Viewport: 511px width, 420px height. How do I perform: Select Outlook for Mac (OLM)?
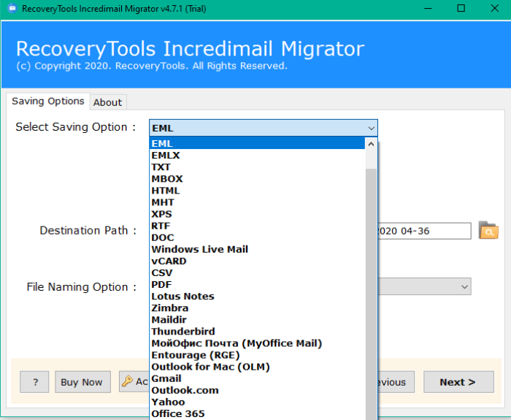tap(257, 367)
